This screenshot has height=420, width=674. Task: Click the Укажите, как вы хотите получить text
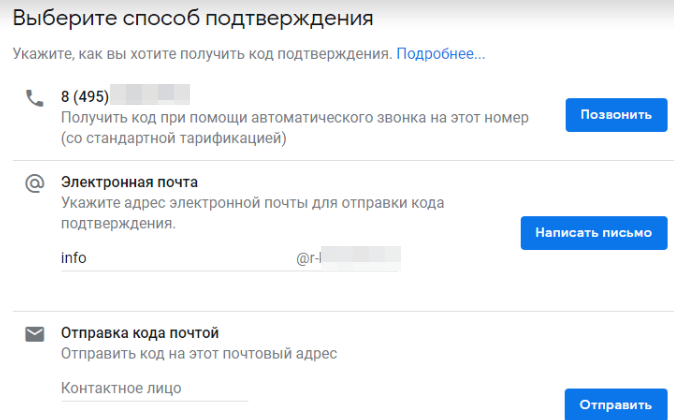click(x=202, y=54)
